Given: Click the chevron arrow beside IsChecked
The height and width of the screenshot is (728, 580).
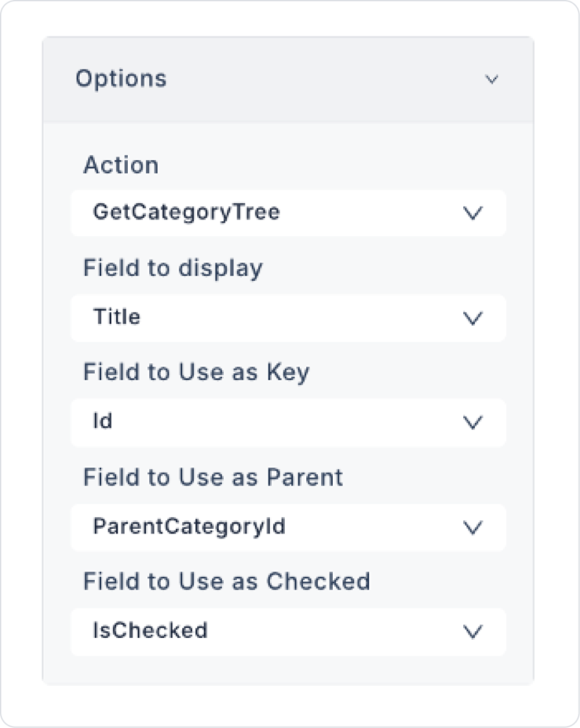Looking at the screenshot, I should [x=474, y=631].
